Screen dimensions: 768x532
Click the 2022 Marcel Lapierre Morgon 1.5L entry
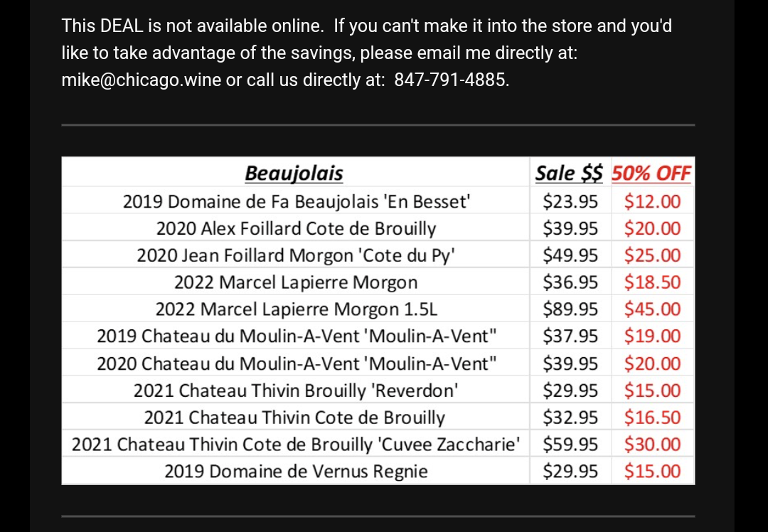pos(296,309)
